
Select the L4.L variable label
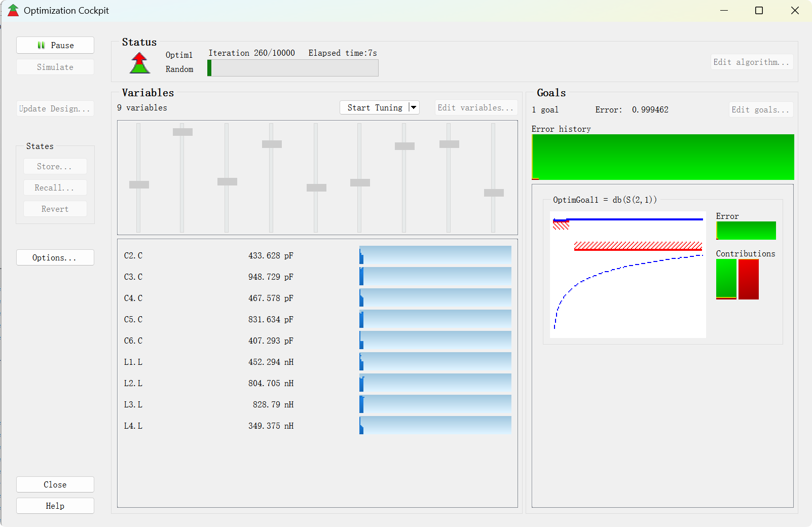tap(133, 426)
